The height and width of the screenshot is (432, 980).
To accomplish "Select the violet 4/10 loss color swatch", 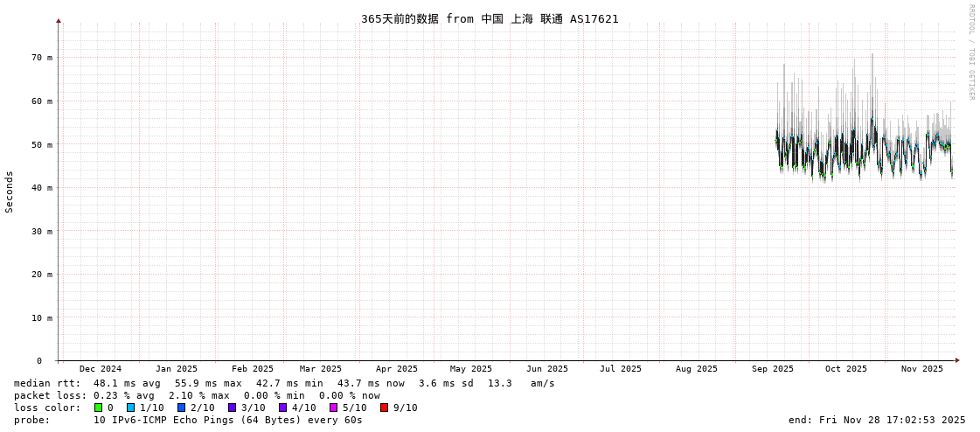I will pyautogui.click(x=283, y=408).
